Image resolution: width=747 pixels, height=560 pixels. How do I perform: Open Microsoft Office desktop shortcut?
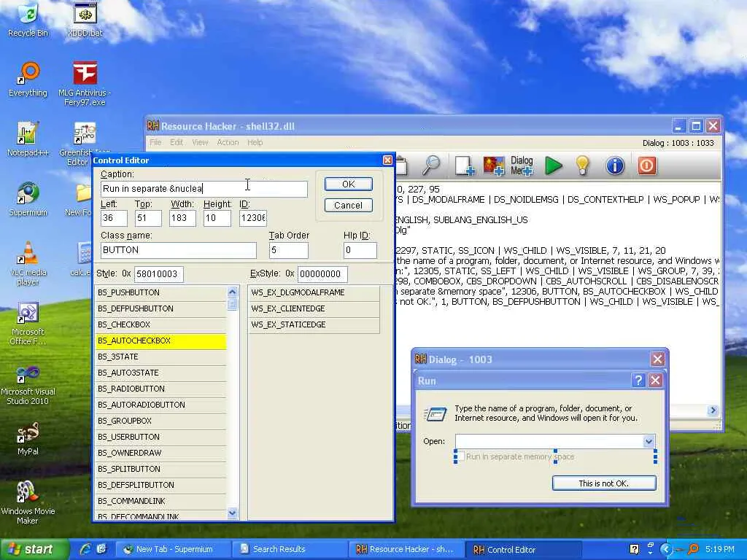click(x=28, y=323)
